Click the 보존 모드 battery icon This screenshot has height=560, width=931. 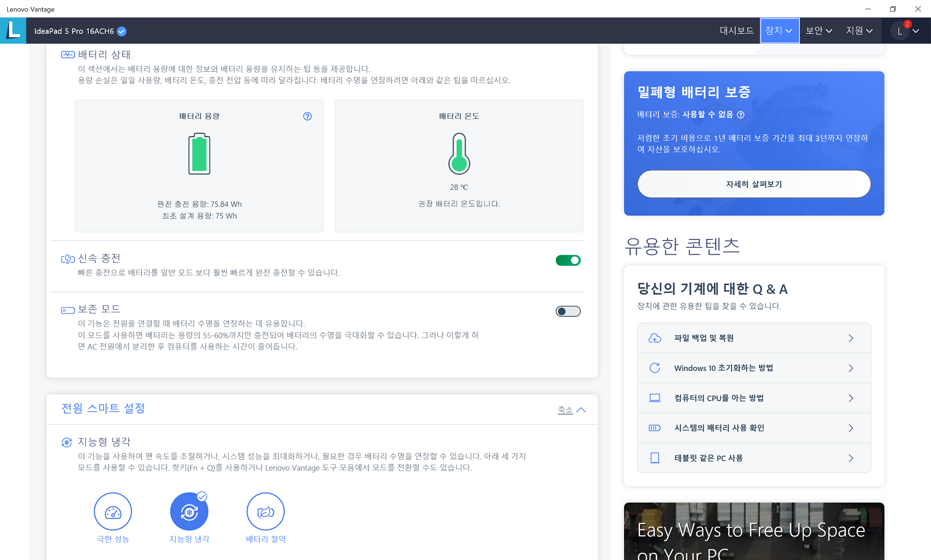click(x=68, y=310)
